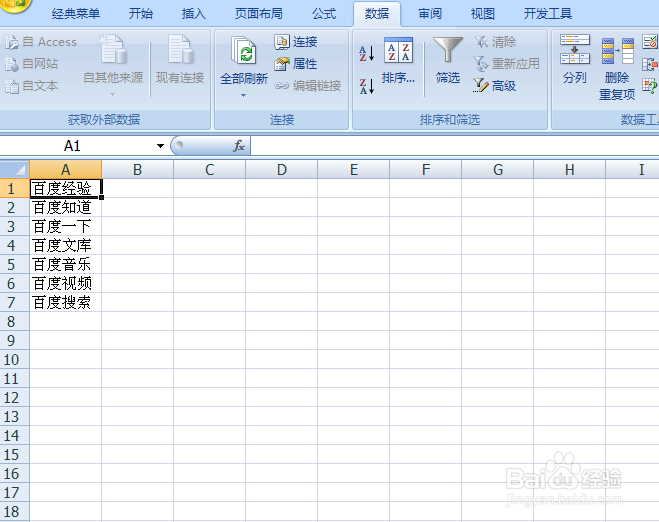The image size is (659, 522).
Task: Select column G header
Action: 498,170
